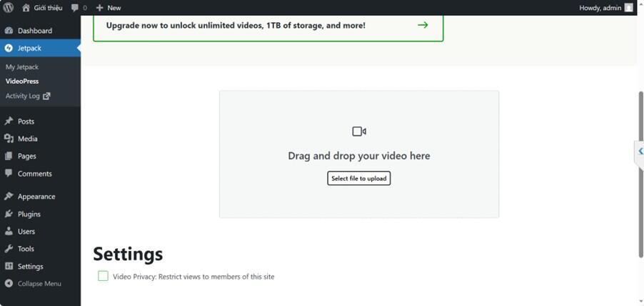This screenshot has width=644, height=306.
Task: Click the Comments speech bubble sidebar icon
Action: click(x=9, y=173)
